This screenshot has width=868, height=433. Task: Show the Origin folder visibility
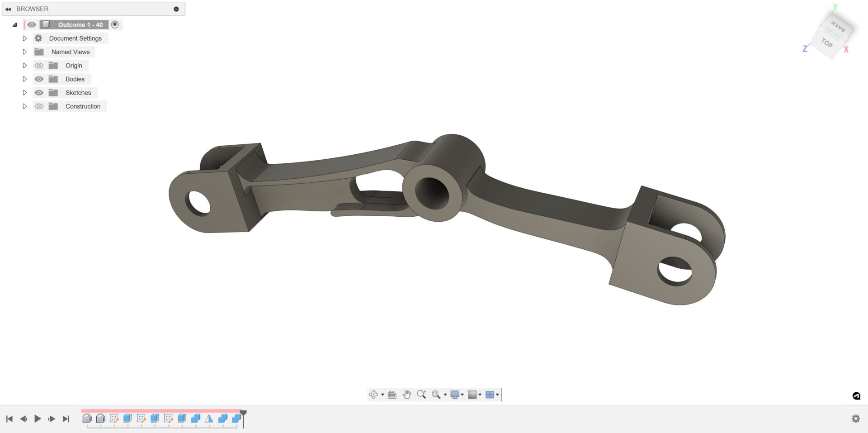(39, 65)
